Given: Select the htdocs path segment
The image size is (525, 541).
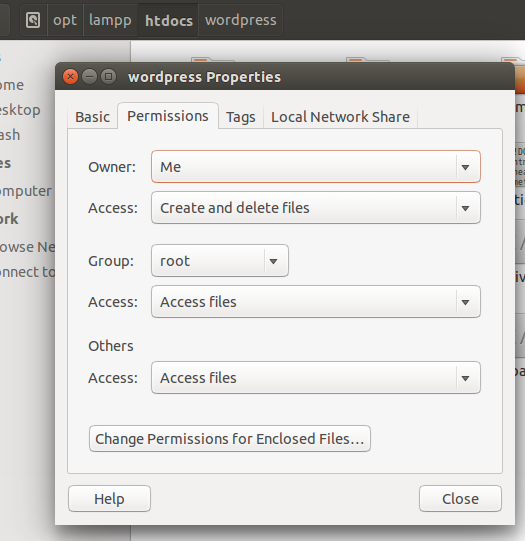Looking at the screenshot, I should (168, 20).
